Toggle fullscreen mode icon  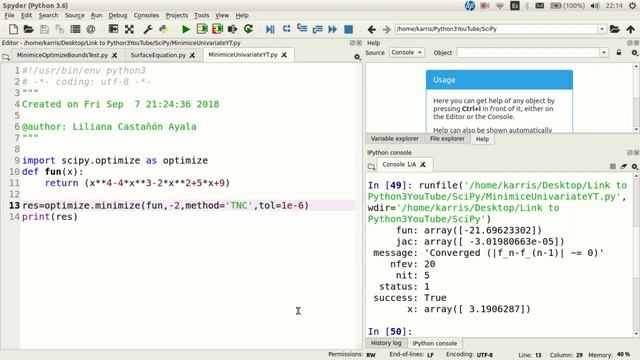click(x=129, y=29)
